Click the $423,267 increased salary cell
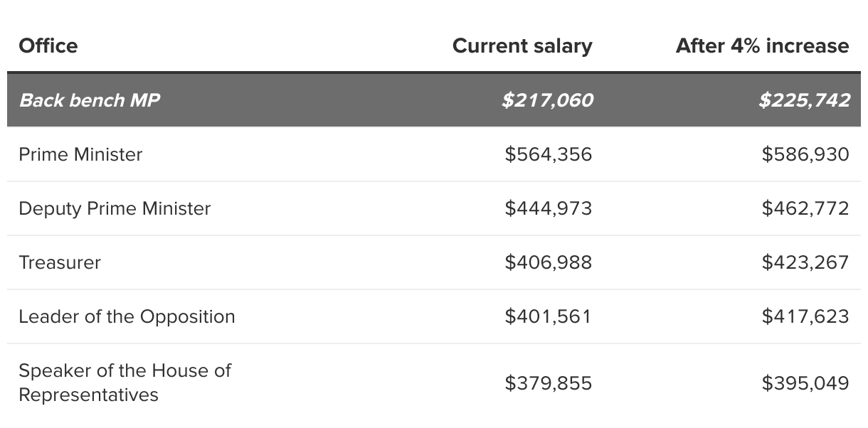The height and width of the screenshot is (428, 868). pos(805,262)
